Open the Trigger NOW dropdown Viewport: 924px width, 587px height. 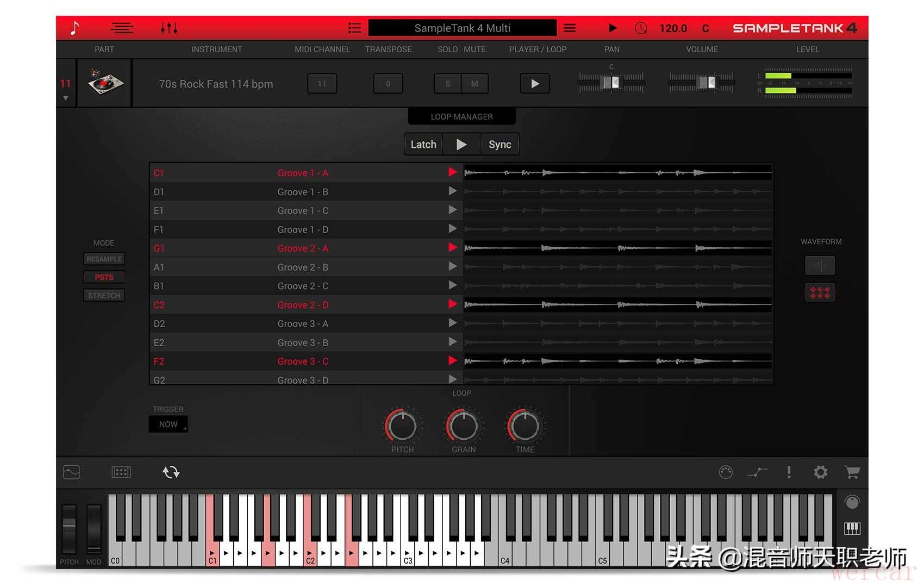(x=168, y=424)
